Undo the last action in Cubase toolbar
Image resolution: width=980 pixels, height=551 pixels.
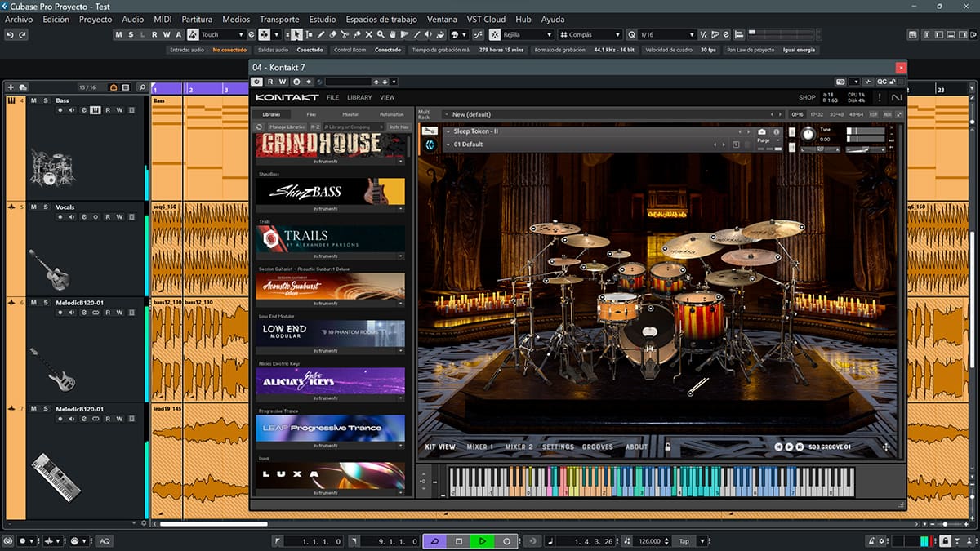9,34
